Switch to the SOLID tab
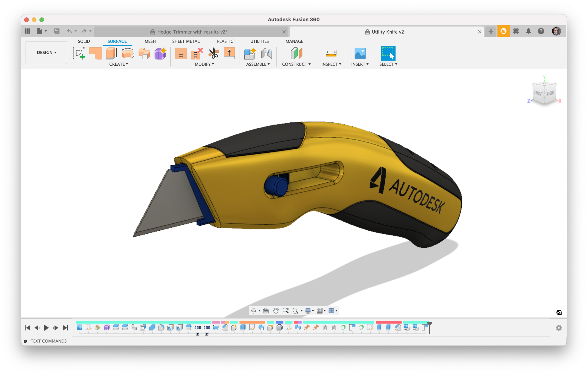This screenshot has width=588, height=374. pyautogui.click(x=84, y=41)
